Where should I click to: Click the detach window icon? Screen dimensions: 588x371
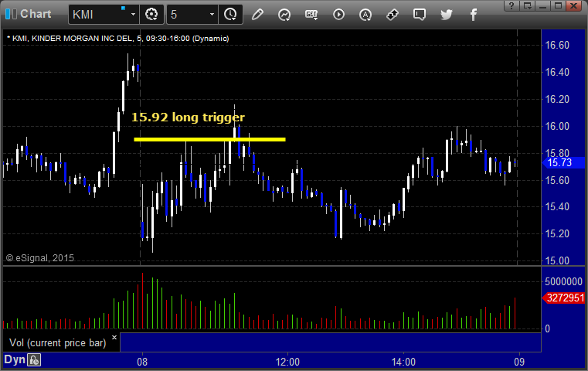[x=527, y=5]
